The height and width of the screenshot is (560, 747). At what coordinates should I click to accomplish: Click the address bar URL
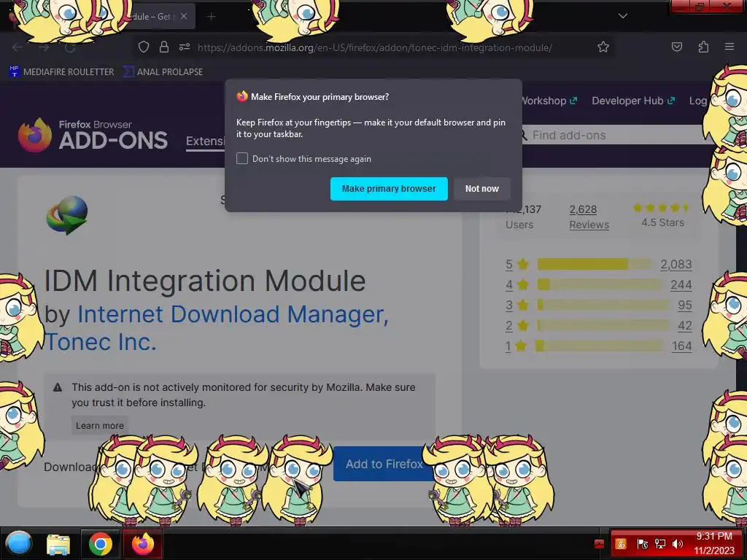pos(374,47)
